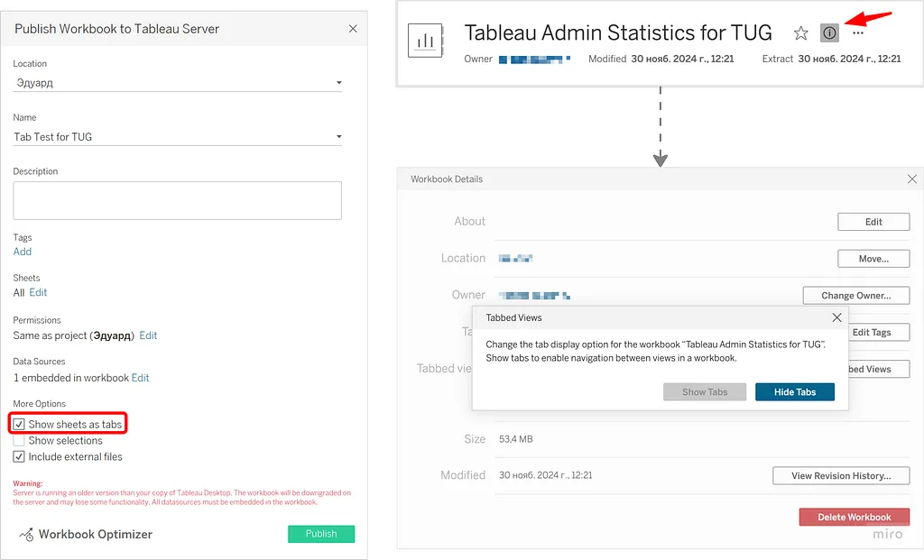Viewport: 924px width, 560px height.
Task: Open the Workbook Optimizer link
Action: point(96,534)
